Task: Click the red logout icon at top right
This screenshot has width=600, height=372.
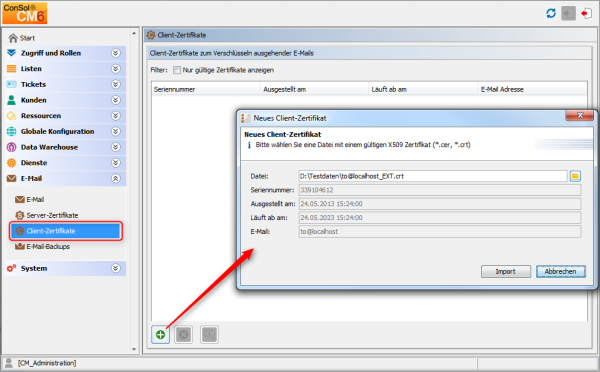Action: point(586,14)
